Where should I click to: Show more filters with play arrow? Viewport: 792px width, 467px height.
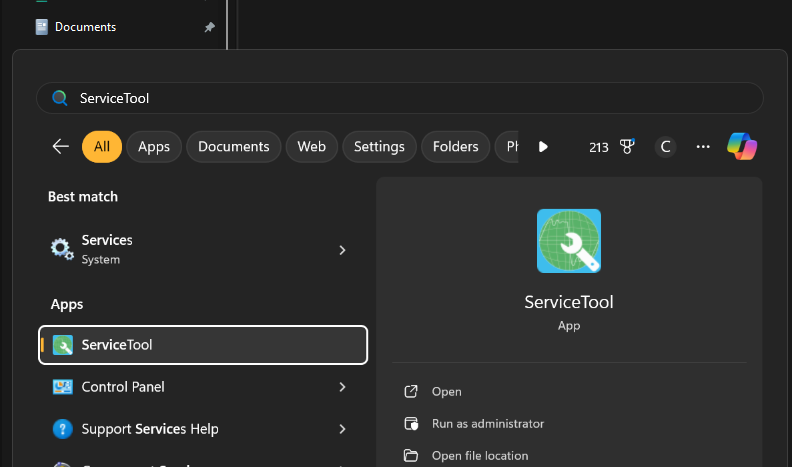pyautogui.click(x=543, y=147)
